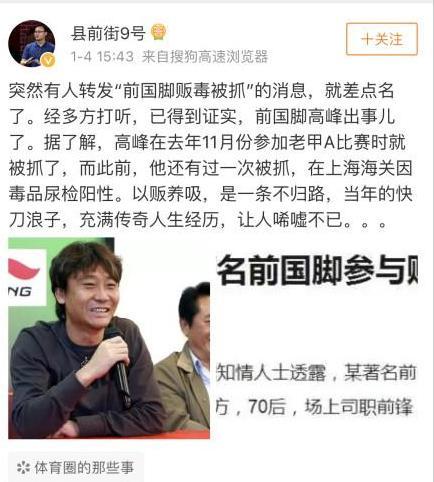Open the image with headline 名前国脚参与
The width and height of the screenshot is (434, 482).
317,338
